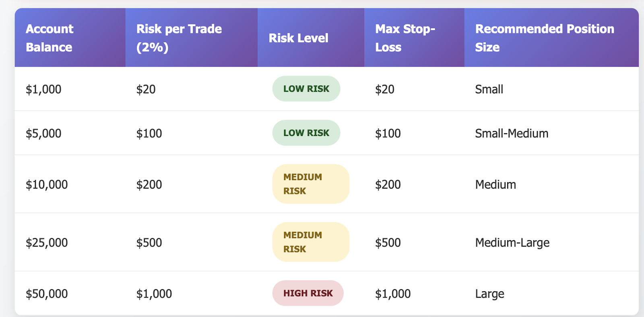Select the MEDIUM RISK badge in $25,000 row

pyautogui.click(x=310, y=242)
